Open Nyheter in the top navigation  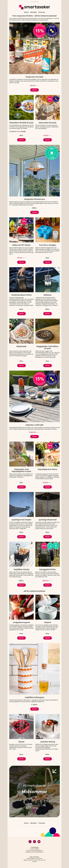[26, 12]
